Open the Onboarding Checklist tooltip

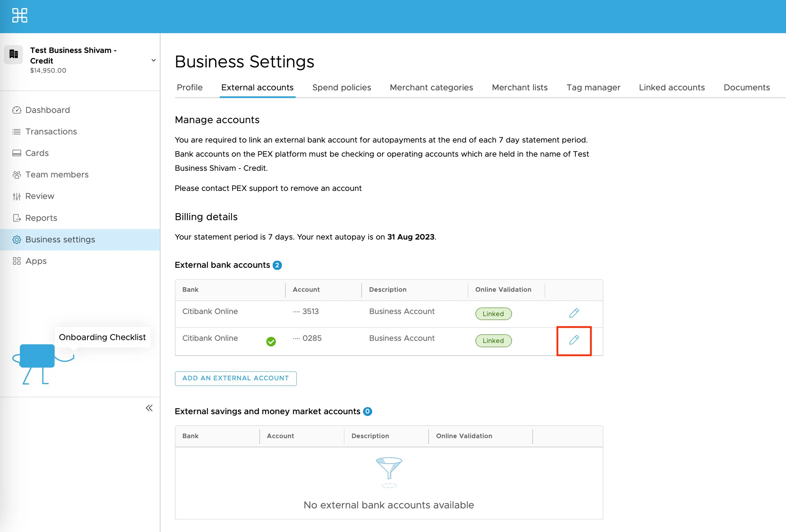coord(102,337)
